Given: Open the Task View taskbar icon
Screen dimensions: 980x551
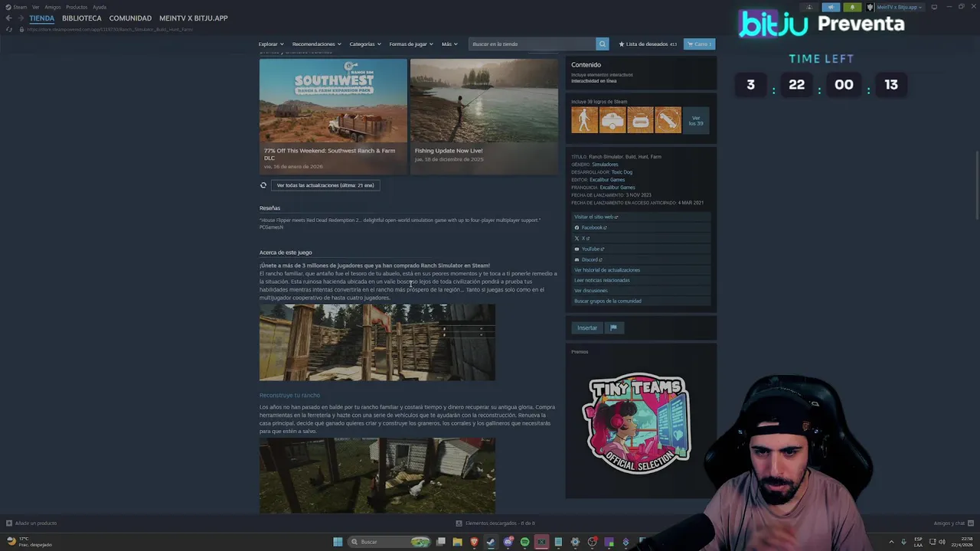Looking at the screenshot, I should click(x=440, y=542).
